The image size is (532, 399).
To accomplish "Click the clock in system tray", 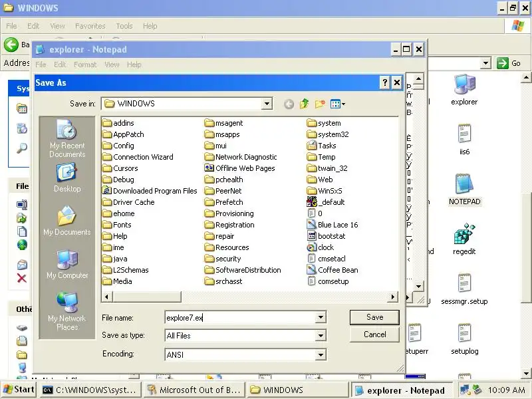I will click(x=507, y=390).
